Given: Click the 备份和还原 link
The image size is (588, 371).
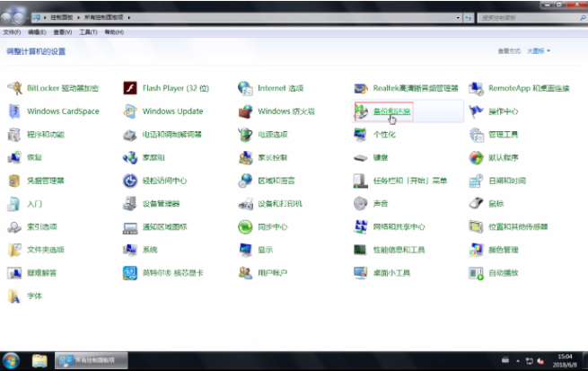Looking at the screenshot, I should coord(392,111).
